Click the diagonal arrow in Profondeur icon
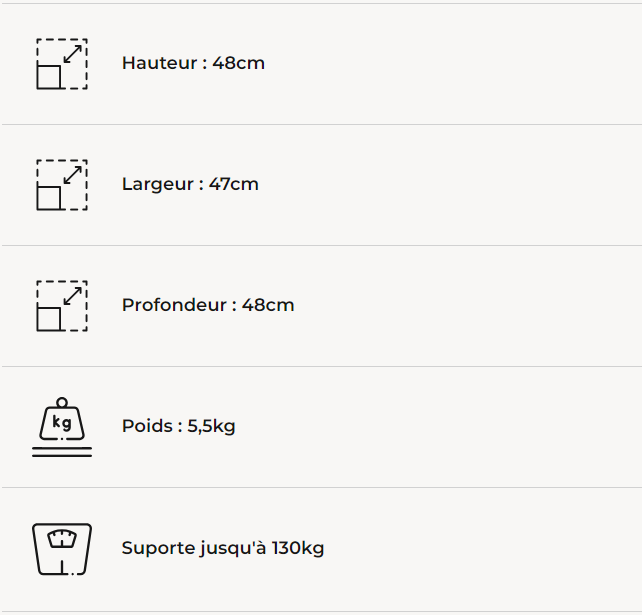642x615 pixels. [x=72, y=295]
